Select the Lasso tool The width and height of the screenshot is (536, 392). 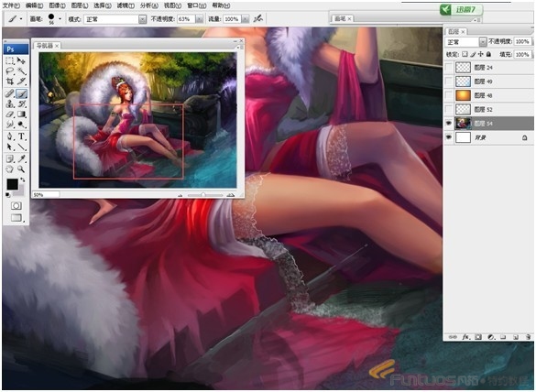[10, 71]
